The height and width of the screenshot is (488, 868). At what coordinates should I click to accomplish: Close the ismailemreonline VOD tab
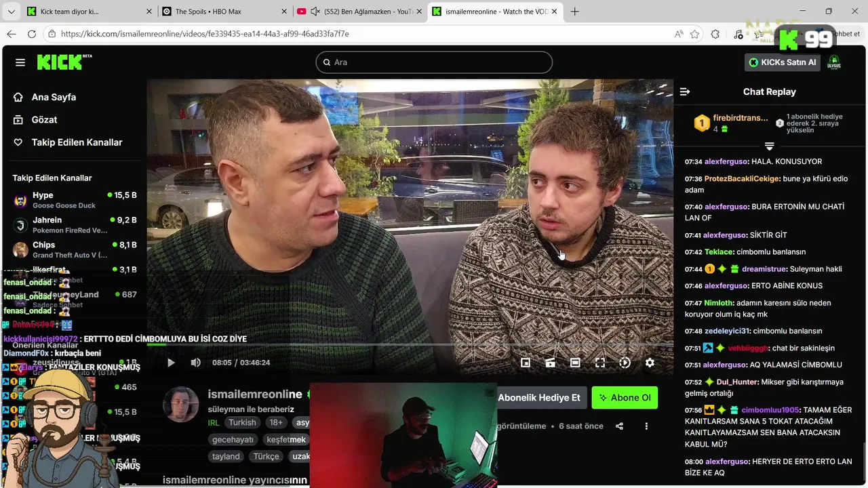click(555, 12)
